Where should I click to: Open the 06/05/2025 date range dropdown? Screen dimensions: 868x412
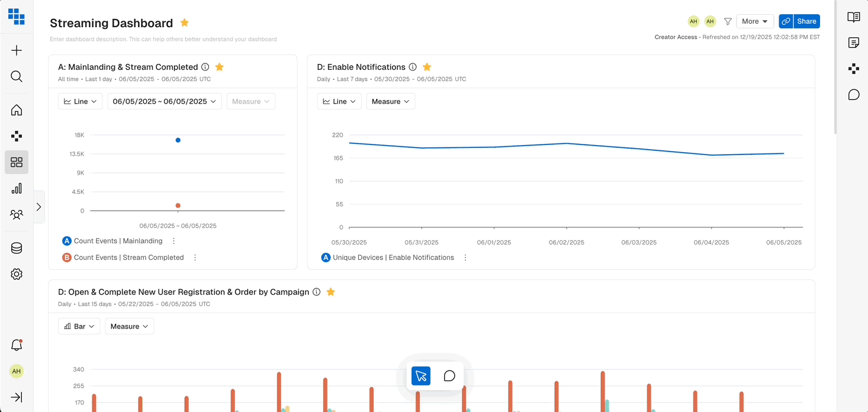point(165,101)
